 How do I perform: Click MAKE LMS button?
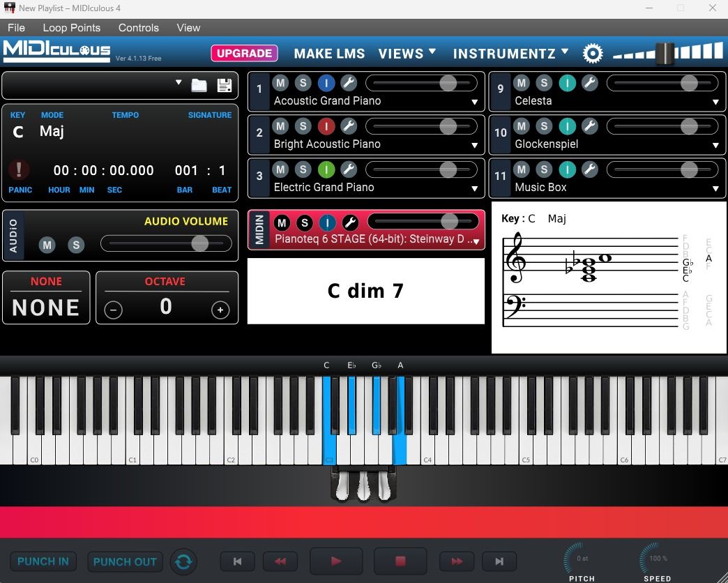(329, 54)
